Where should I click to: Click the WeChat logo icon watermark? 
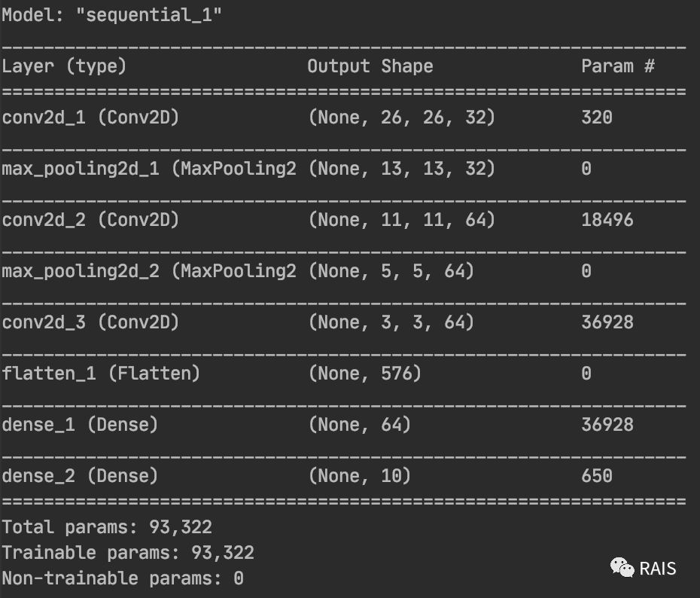point(622,567)
